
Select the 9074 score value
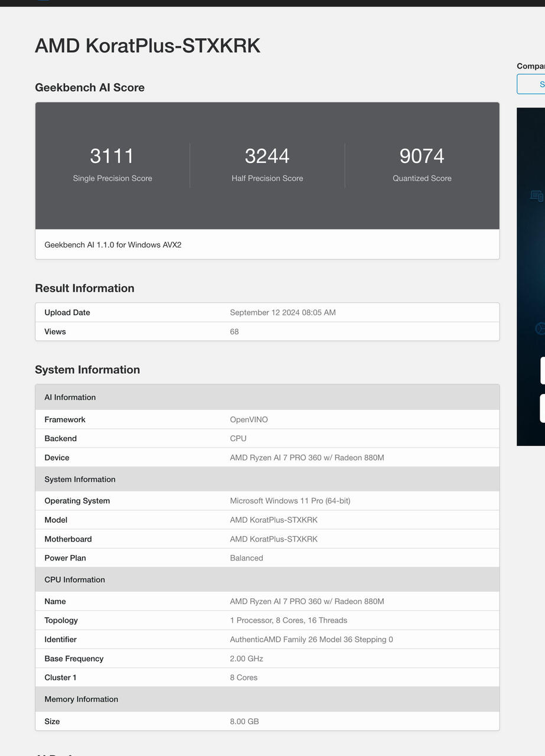[422, 156]
